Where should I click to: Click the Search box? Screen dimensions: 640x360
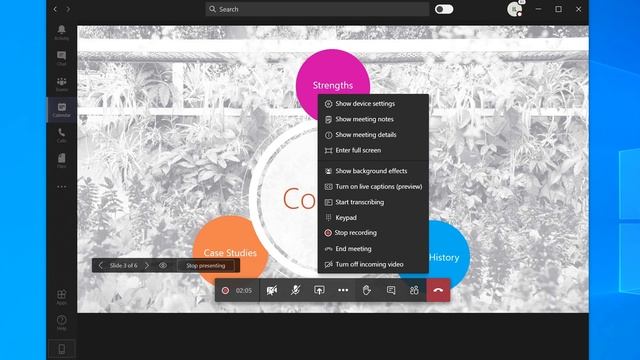tap(317, 9)
